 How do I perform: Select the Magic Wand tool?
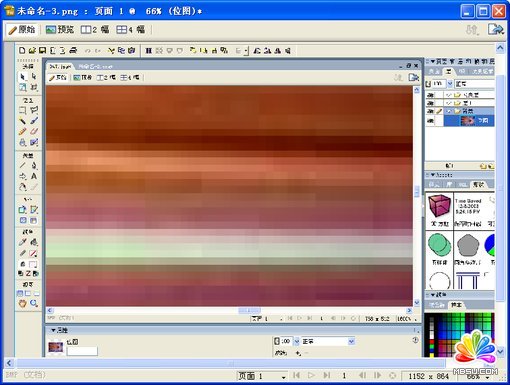[22, 121]
